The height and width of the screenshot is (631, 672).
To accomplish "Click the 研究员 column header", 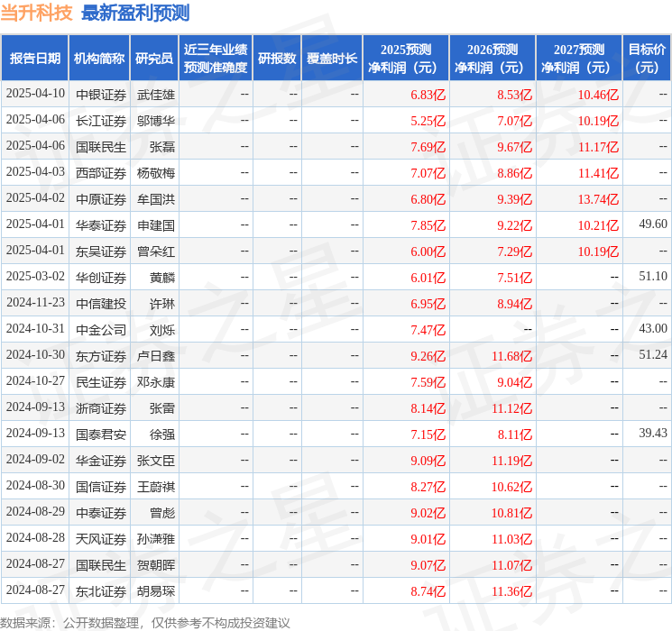I will tap(154, 59).
